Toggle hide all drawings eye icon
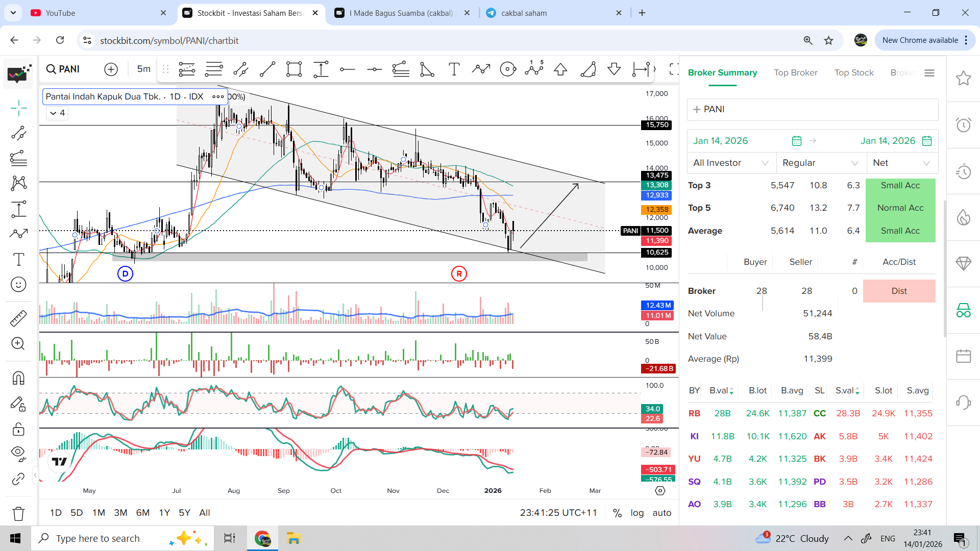980x551 pixels. tap(19, 453)
